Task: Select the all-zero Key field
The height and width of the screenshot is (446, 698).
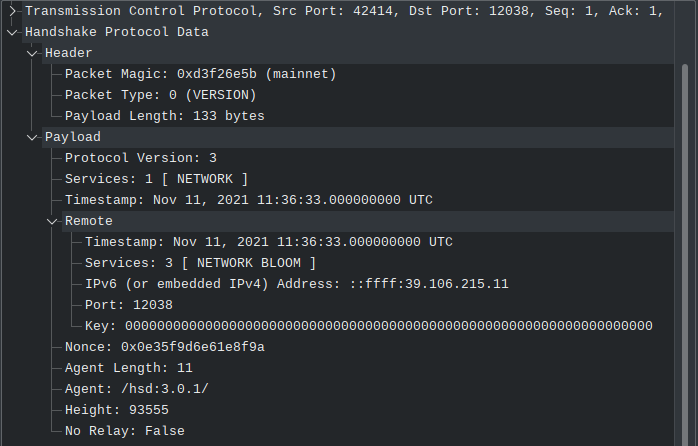Action: [368, 326]
